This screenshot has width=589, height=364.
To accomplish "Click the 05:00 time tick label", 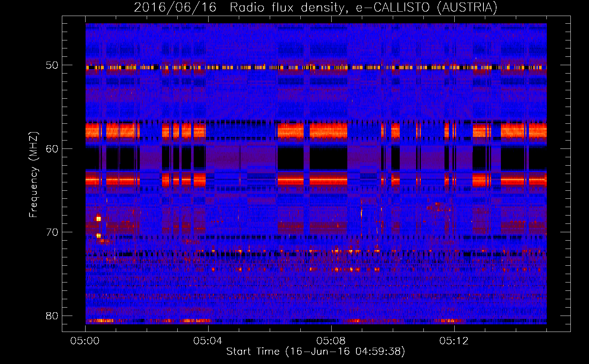I will click(x=85, y=341).
